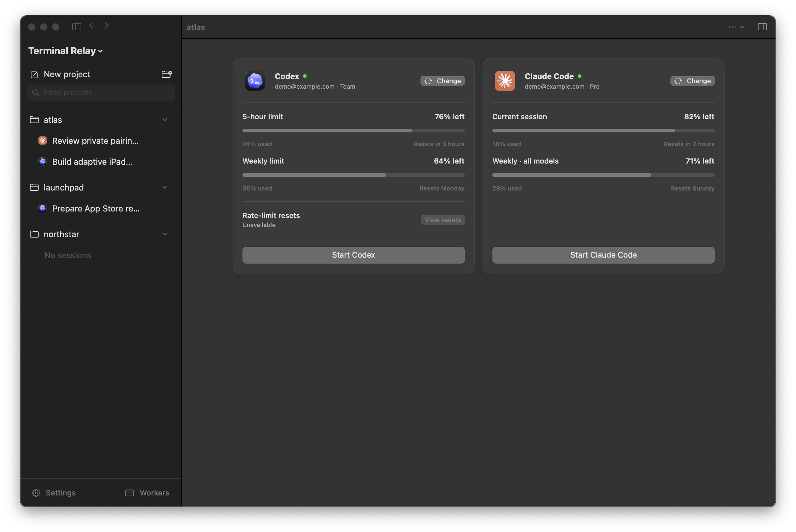Click Claude icon beside Review private pairing

pos(43,140)
